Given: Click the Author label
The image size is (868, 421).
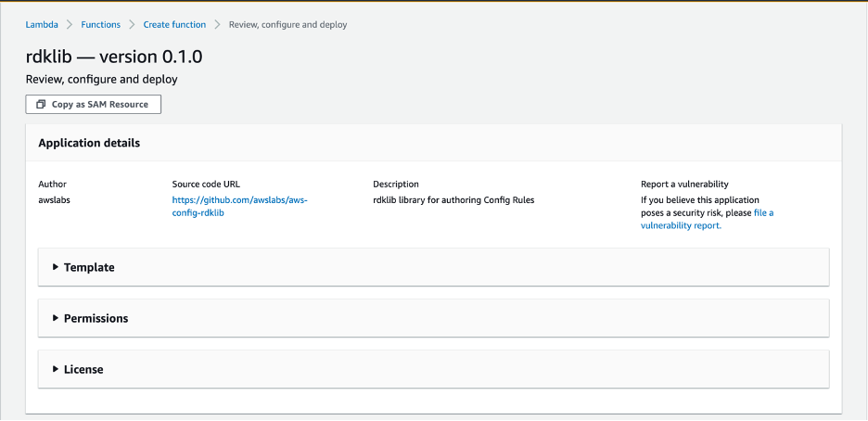Looking at the screenshot, I should pos(52,185).
